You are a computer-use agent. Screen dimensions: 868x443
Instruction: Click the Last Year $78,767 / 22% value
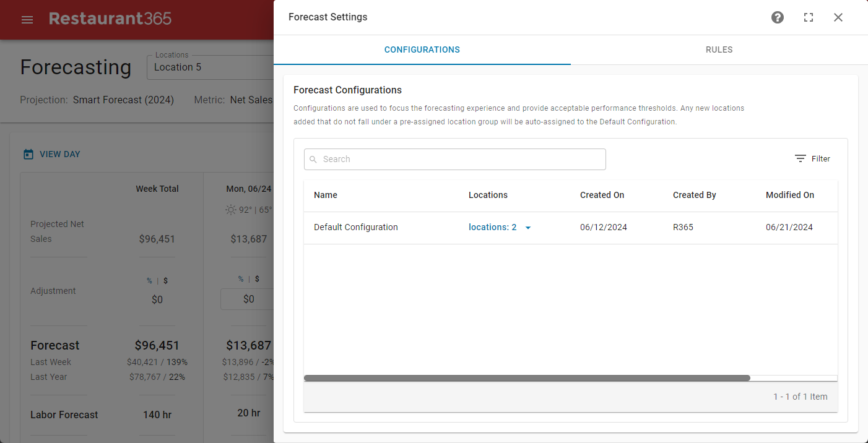[157, 377]
